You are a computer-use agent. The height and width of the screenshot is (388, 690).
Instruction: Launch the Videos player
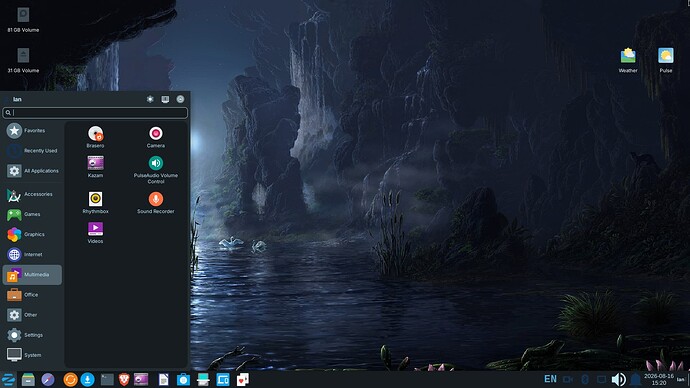click(x=95, y=232)
